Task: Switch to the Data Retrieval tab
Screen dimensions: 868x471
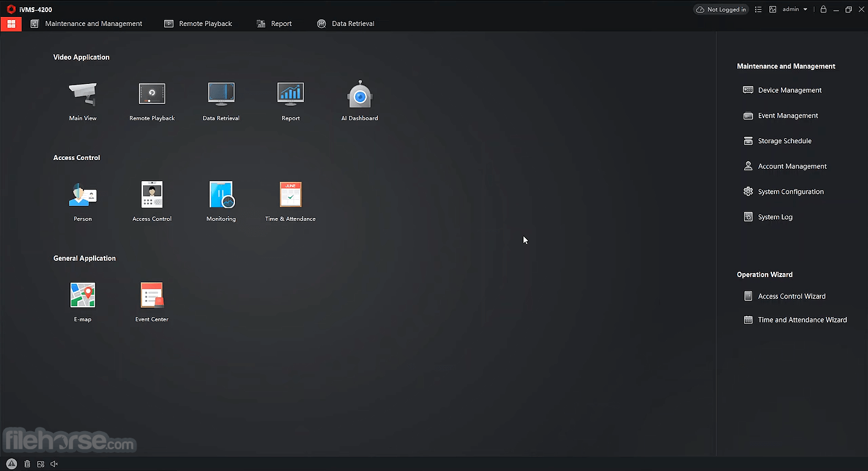Action: click(346, 24)
